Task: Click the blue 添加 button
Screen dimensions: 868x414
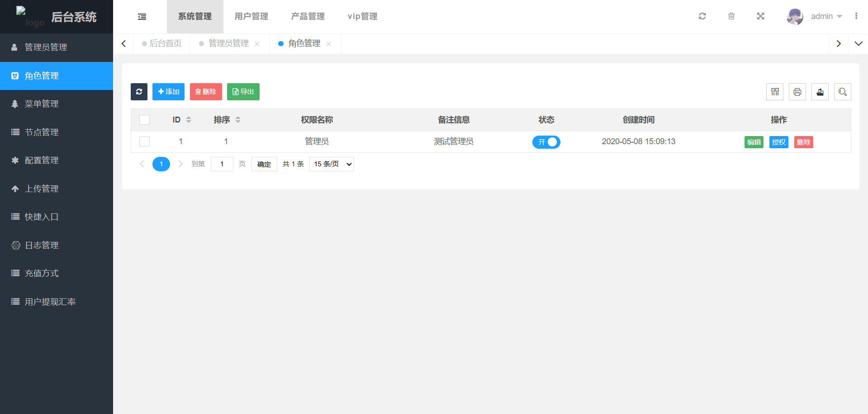Action: coord(168,92)
